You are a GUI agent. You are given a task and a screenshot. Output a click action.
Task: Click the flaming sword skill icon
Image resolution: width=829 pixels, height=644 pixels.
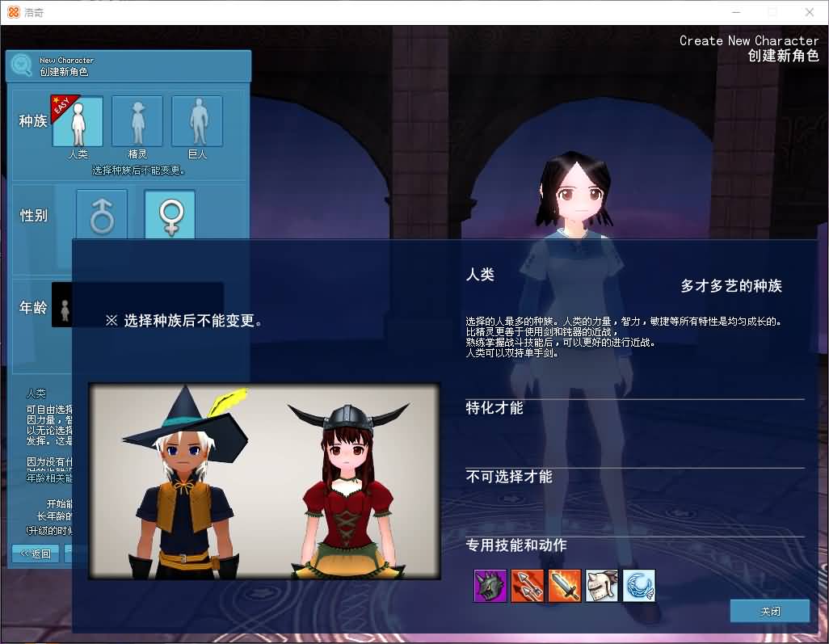point(565,586)
